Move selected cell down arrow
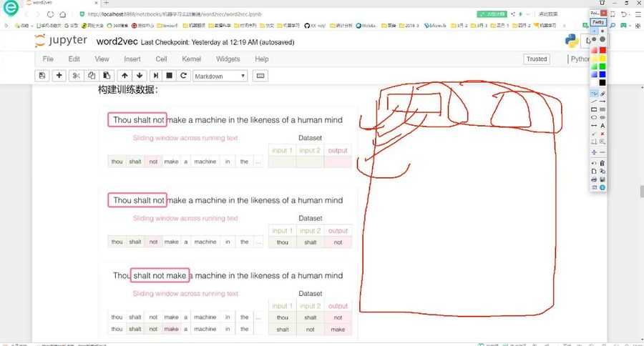The width and height of the screenshot is (644, 346). pos(140,76)
